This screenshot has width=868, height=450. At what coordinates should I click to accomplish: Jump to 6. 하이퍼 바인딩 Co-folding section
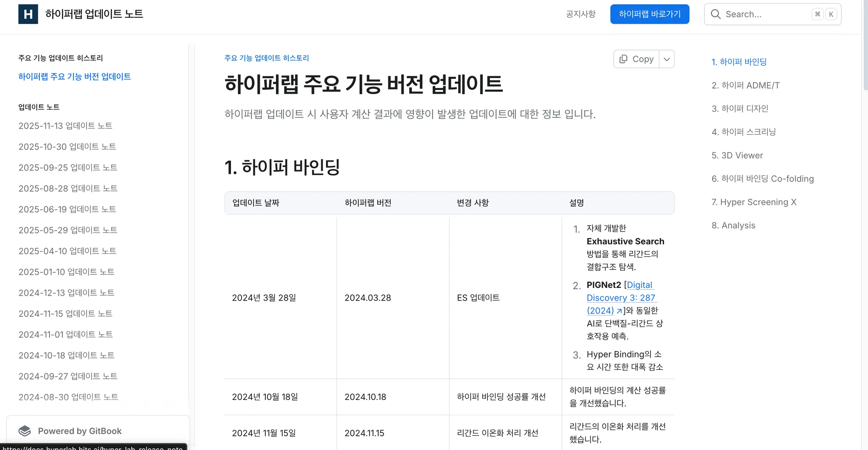[762, 179]
